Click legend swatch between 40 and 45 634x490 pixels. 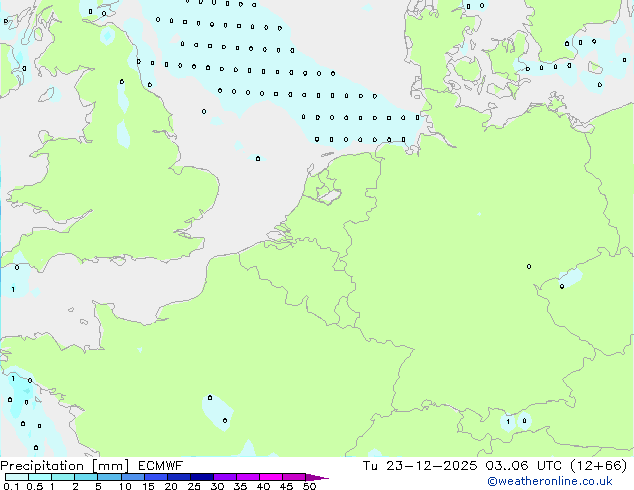coord(271,477)
